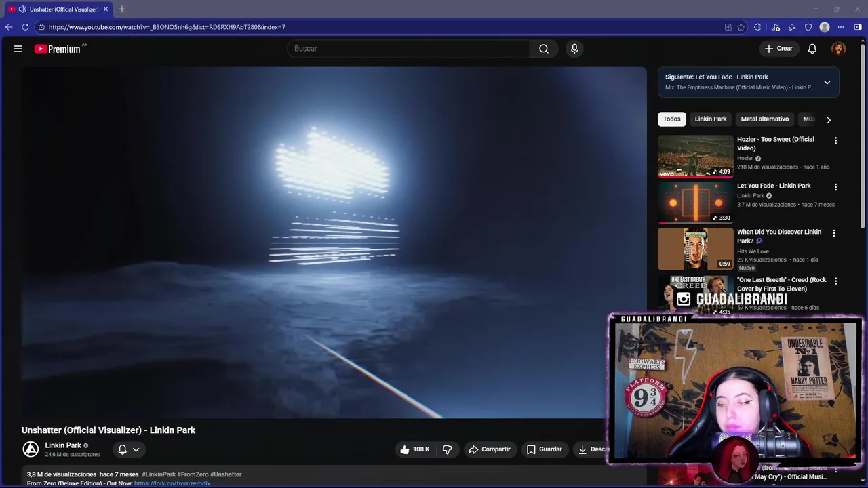Screen dimensions: 868x488
Task: Open options for Let You Fade video
Action: tap(835, 187)
